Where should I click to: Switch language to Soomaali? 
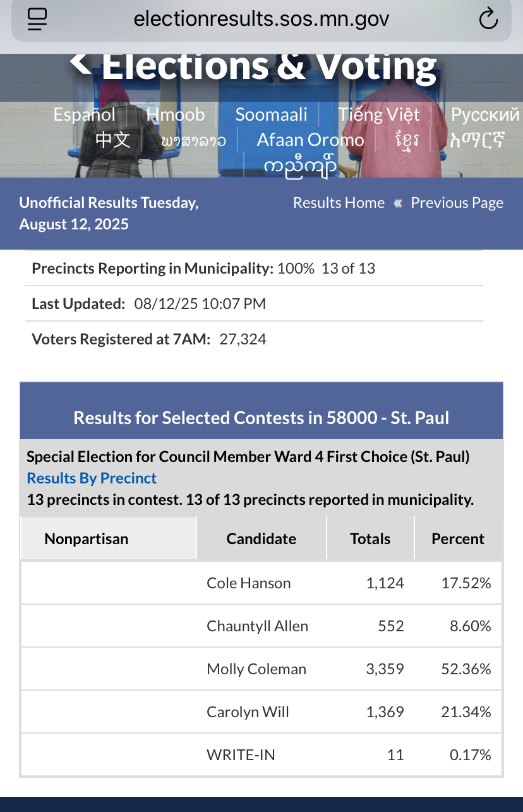(271, 114)
